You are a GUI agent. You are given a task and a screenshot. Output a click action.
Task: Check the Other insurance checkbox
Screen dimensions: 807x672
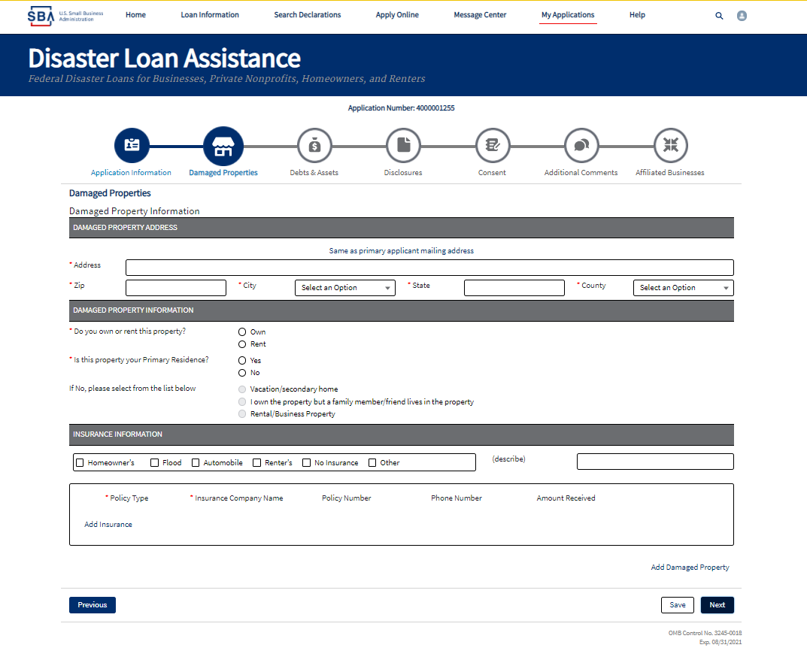point(372,462)
